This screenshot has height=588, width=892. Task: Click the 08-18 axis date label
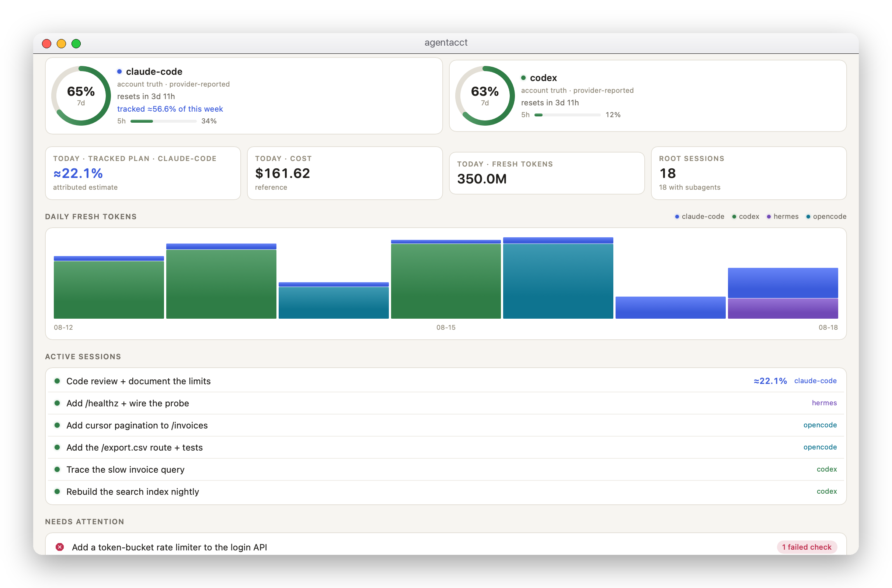pyautogui.click(x=828, y=328)
